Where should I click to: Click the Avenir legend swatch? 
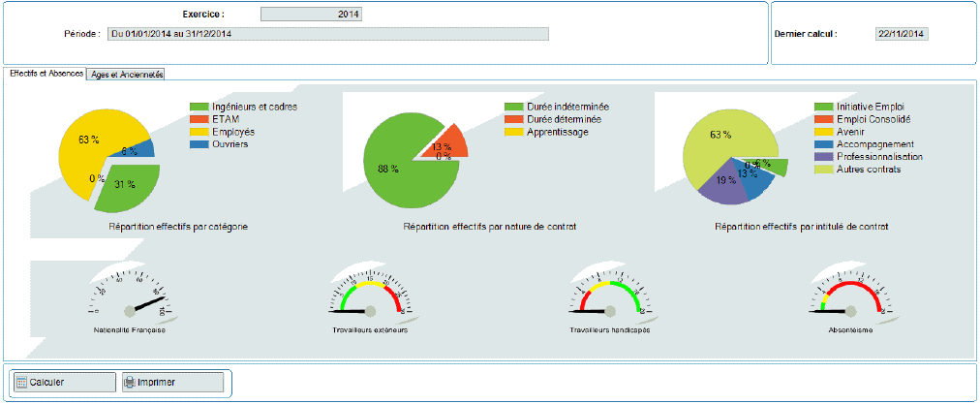click(824, 132)
